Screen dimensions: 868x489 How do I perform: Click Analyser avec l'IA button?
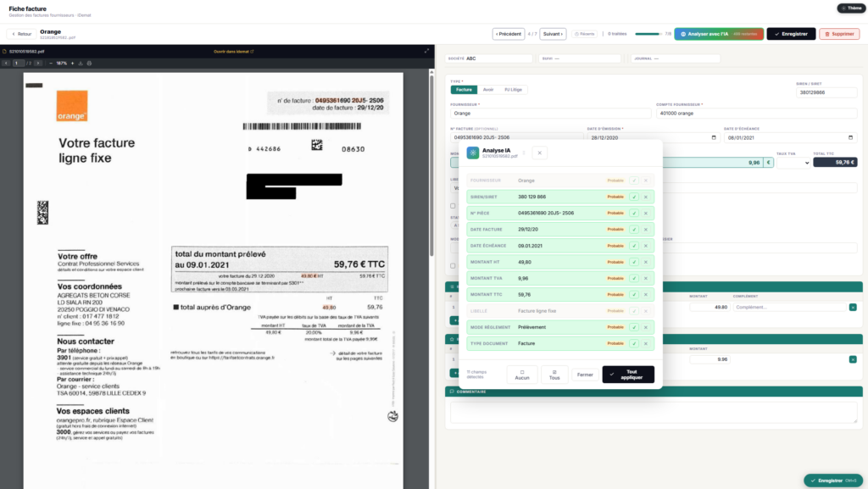pos(719,34)
